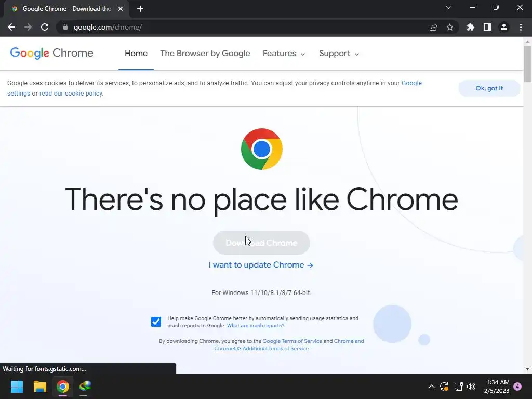Bookmark this tab with the star icon
This screenshot has height=399, width=532.
(x=450, y=27)
